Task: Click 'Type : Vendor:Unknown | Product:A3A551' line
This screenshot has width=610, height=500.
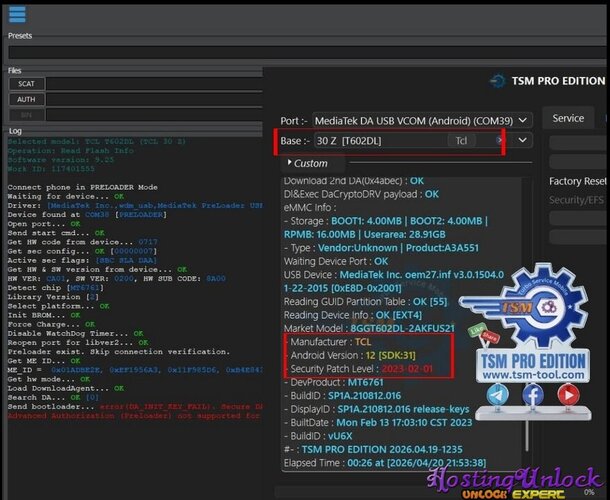Action: point(381,248)
